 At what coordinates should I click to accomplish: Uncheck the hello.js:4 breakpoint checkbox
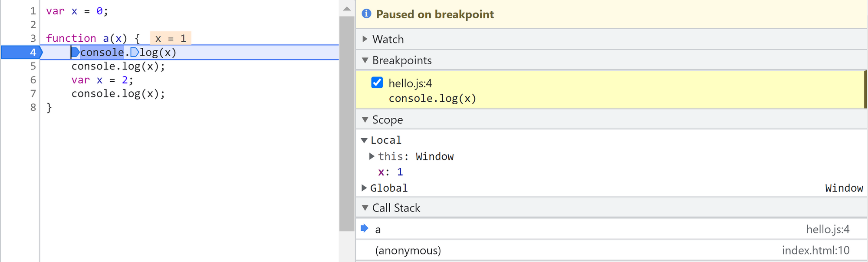pyautogui.click(x=377, y=83)
